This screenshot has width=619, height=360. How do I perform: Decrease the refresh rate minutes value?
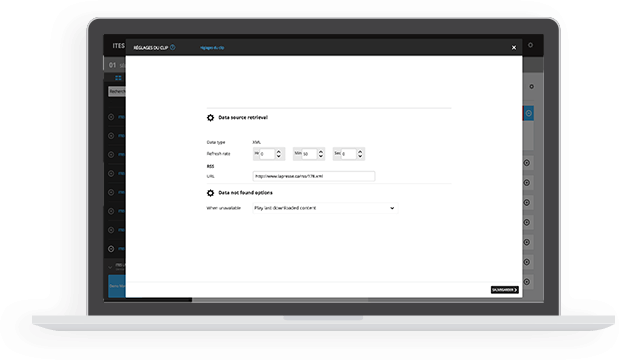[321, 156]
